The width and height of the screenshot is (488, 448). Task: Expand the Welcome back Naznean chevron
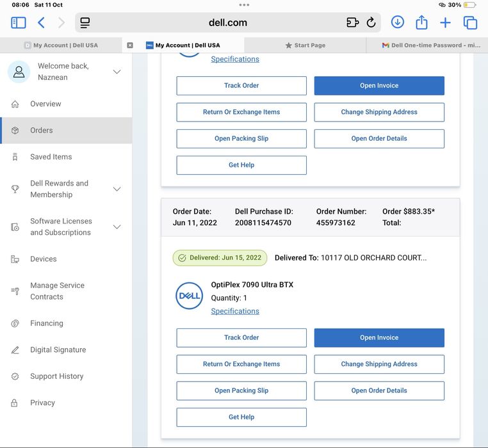[x=117, y=72]
